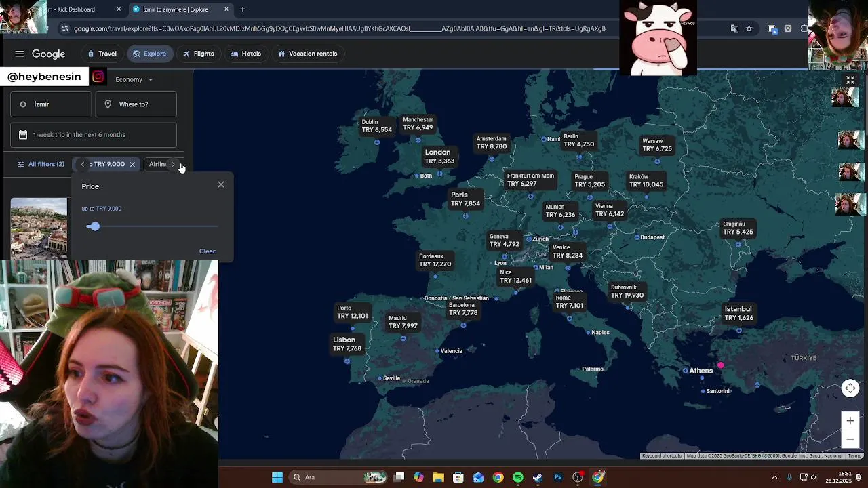
Task: Click the price slider handle
Action: 94,226
